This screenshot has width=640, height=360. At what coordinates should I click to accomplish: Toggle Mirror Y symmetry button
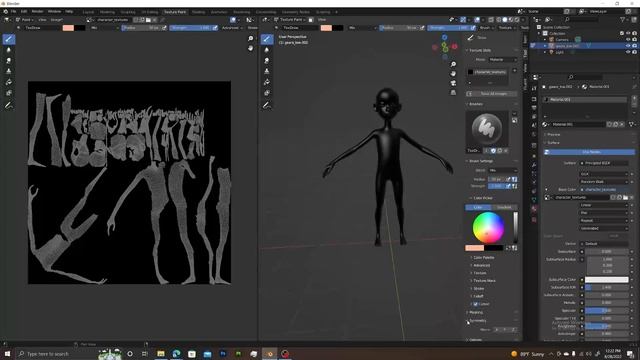click(505, 329)
